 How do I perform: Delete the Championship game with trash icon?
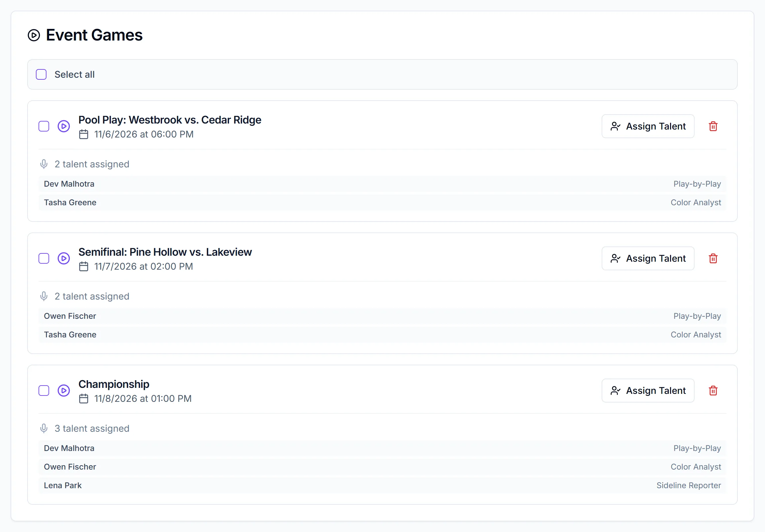click(713, 390)
